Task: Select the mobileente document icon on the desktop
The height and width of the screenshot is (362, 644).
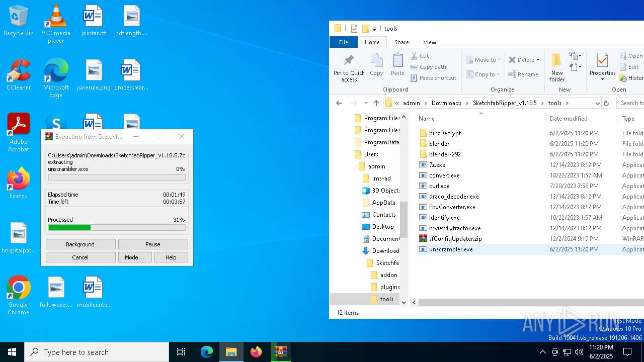Action: pos(94,293)
